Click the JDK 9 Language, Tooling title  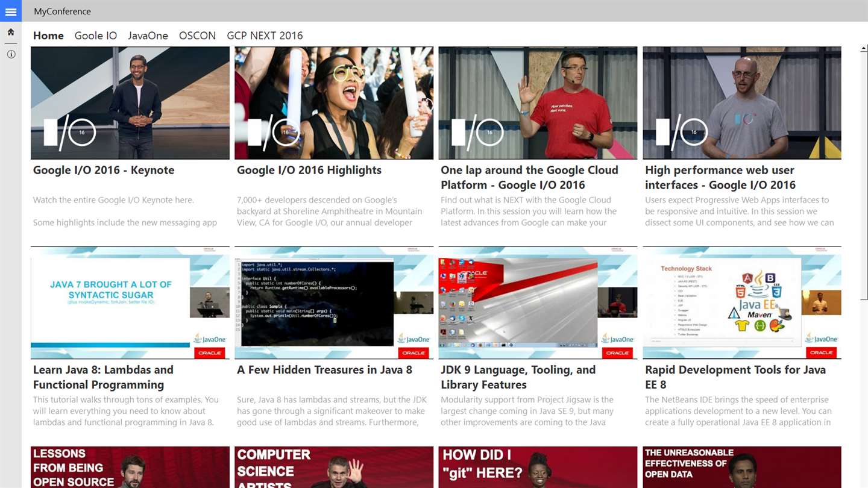(518, 377)
